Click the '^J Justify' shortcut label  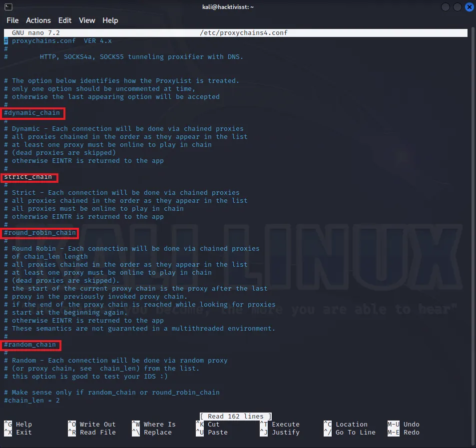click(280, 433)
